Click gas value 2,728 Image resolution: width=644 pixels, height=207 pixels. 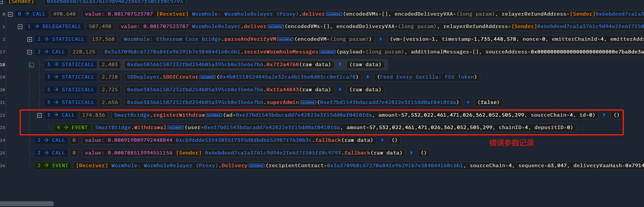coord(110,77)
